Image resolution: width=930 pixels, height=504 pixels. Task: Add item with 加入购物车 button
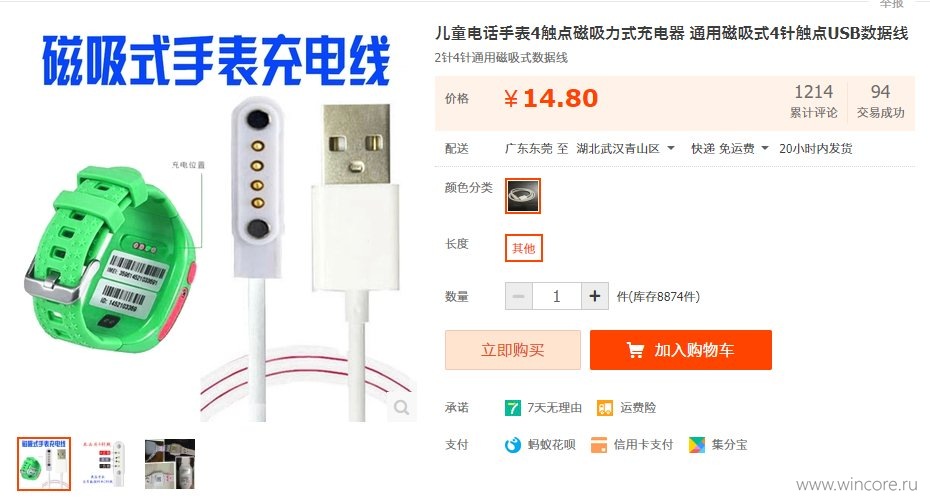[x=681, y=350]
